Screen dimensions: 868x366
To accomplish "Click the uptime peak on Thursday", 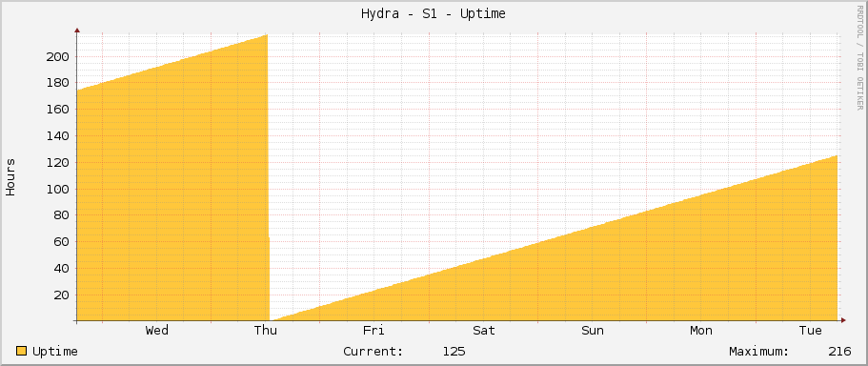I will (x=267, y=35).
